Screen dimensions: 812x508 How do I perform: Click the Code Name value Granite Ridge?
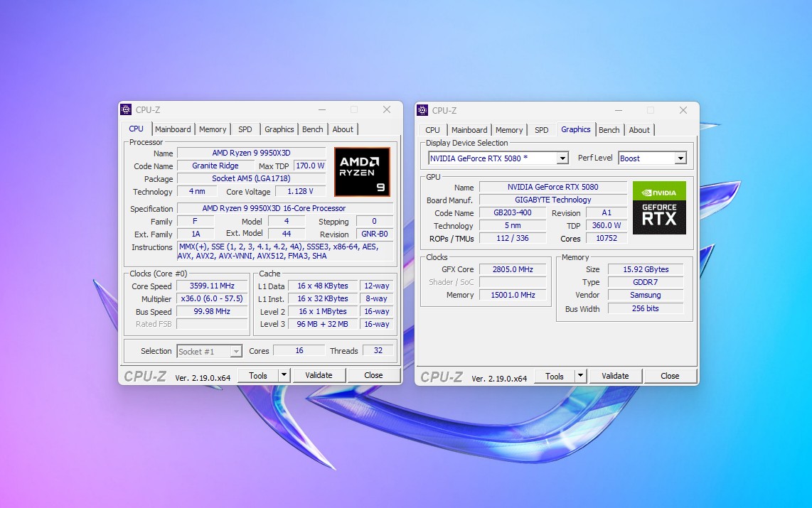click(x=215, y=166)
